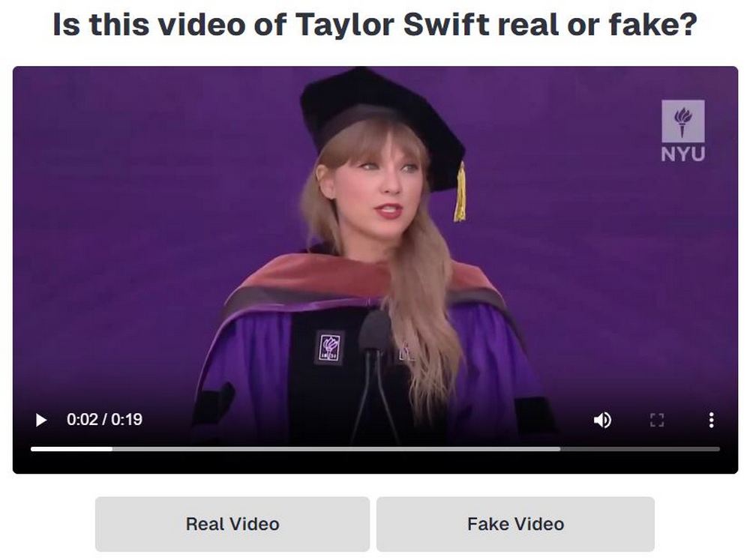The height and width of the screenshot is (560, 750).
Task: Click the current playhead position on the timeline
Action: tap(112, 449)
